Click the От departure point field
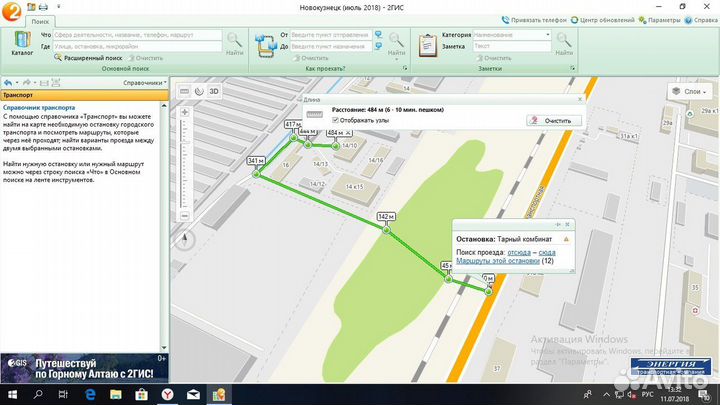 (x=331, y=35)
